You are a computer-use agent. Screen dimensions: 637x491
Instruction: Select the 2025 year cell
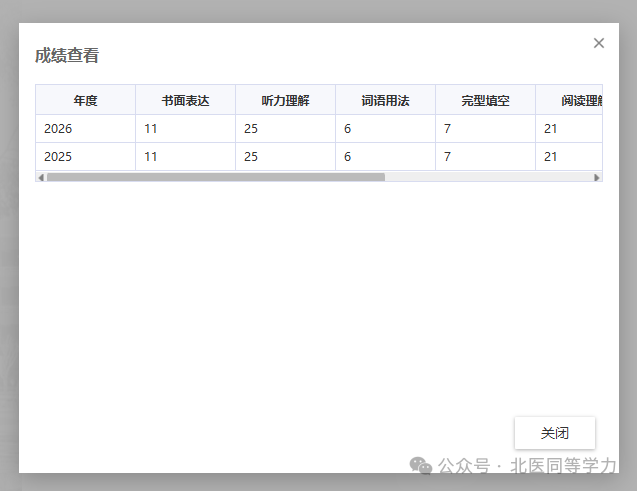coord(85,157)
